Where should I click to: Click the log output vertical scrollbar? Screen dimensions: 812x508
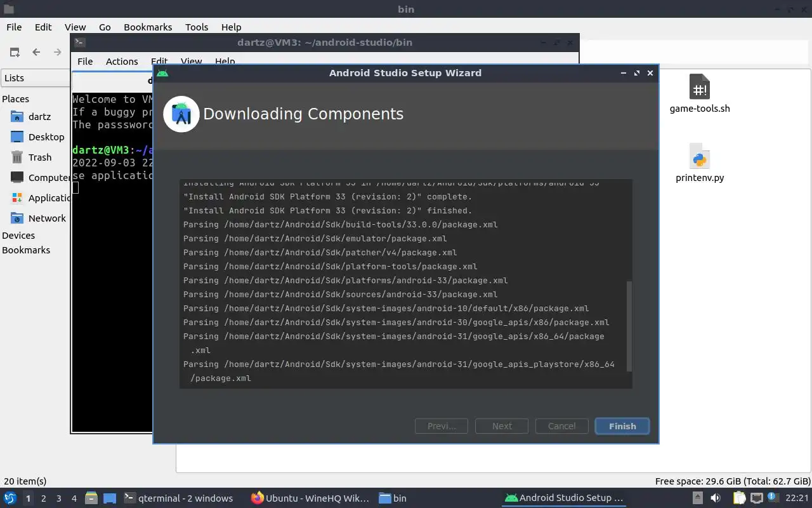[629, 326]
